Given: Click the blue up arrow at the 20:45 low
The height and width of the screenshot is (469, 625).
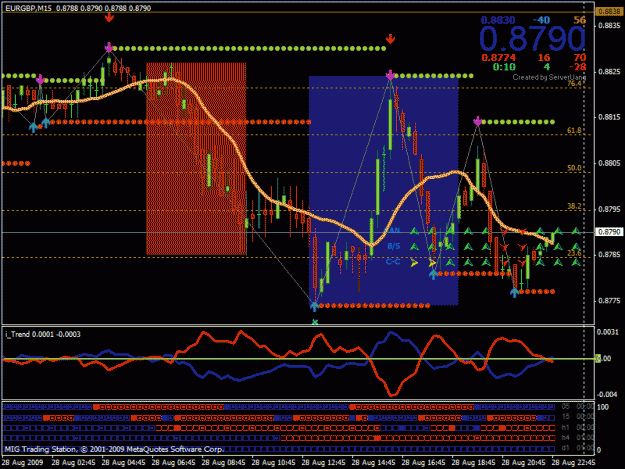Looking at the screenshot, I should point(515,292).
